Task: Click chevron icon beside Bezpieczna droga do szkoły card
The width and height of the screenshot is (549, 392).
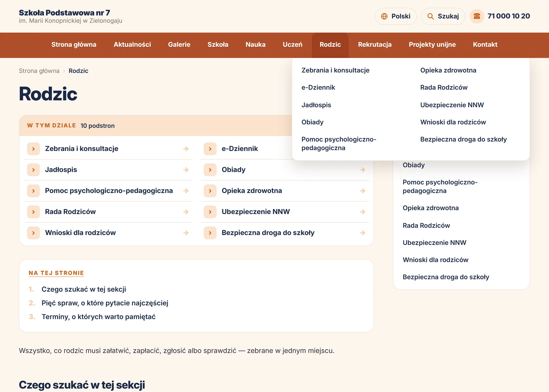Action: [210, 233]
